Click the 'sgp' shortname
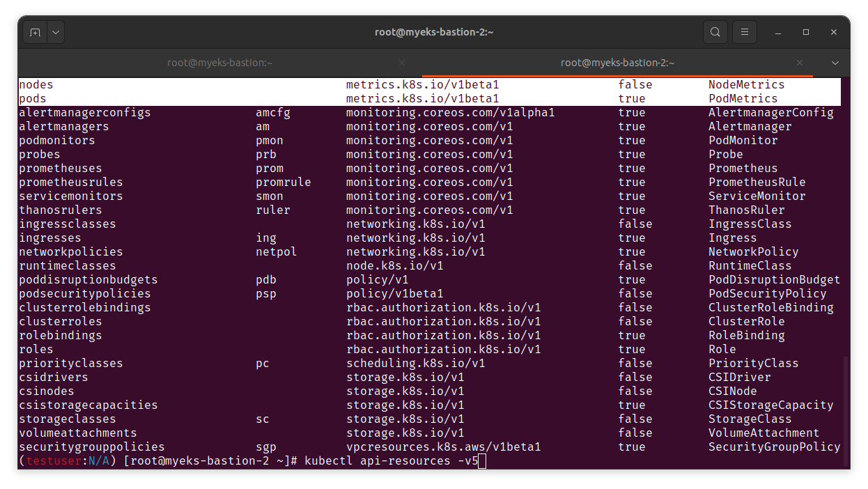 (266, 447)
